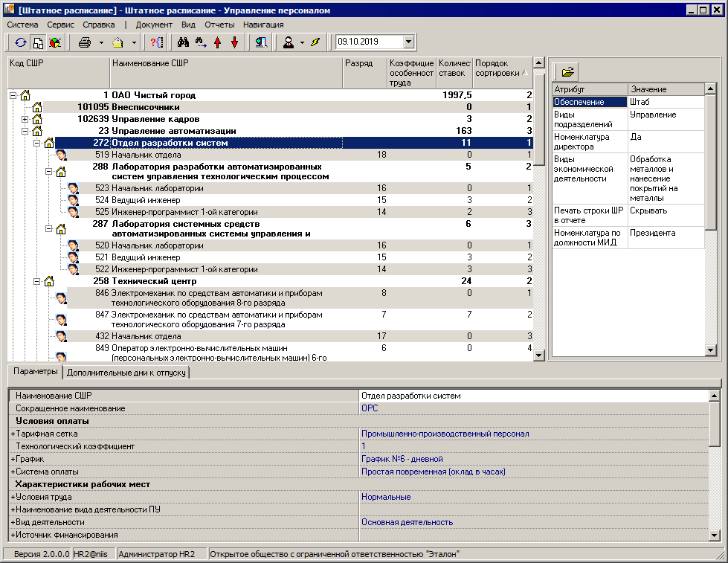Collapse the Отдел разработки систем node

click(36, 143)
